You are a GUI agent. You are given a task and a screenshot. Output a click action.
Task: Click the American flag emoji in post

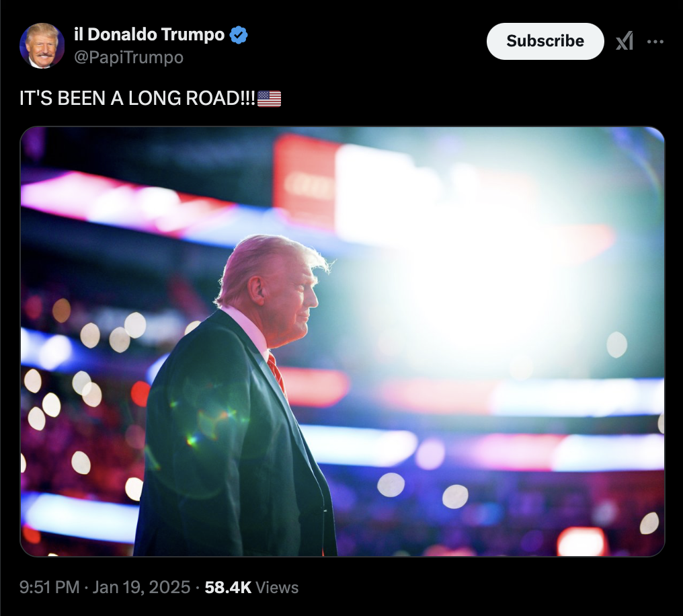click(x=269, y=99)
